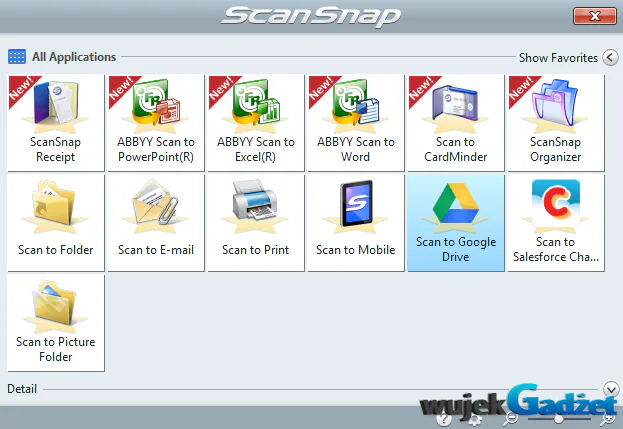
Task: Launch ABBYY Scan to Word
Action: coord(356,123)
